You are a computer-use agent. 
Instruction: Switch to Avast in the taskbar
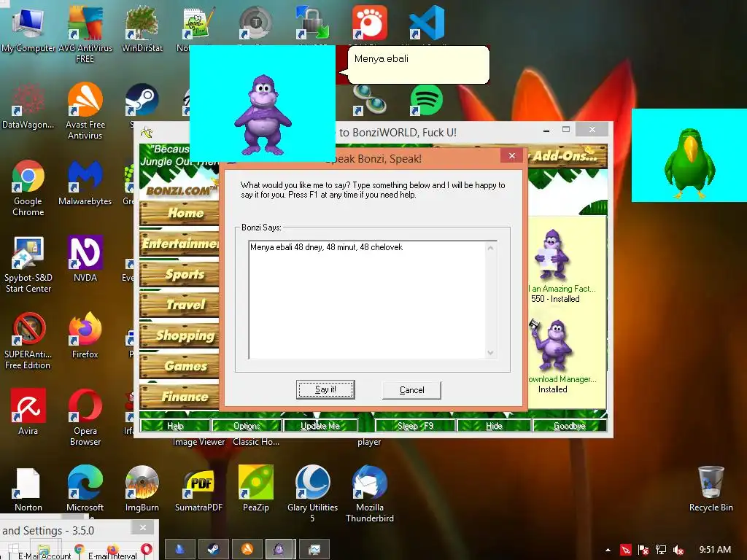click(247, 550)
